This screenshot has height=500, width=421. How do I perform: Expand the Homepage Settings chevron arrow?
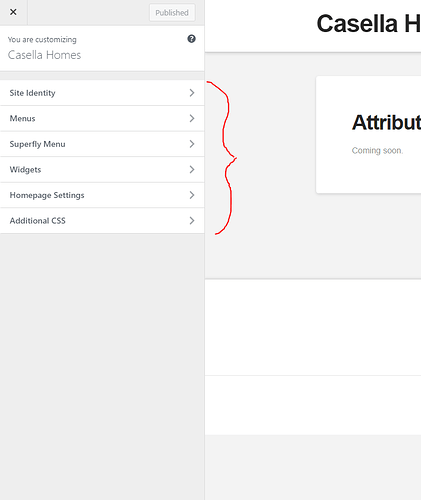click(x=192, y=195)
